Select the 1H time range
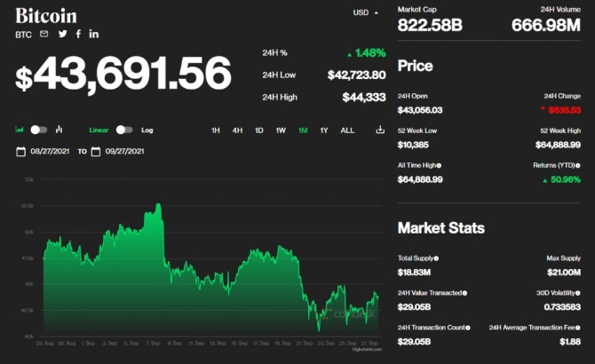Image resolution: width=595 pixels, height=364 pixels. (x=216, y=131)
